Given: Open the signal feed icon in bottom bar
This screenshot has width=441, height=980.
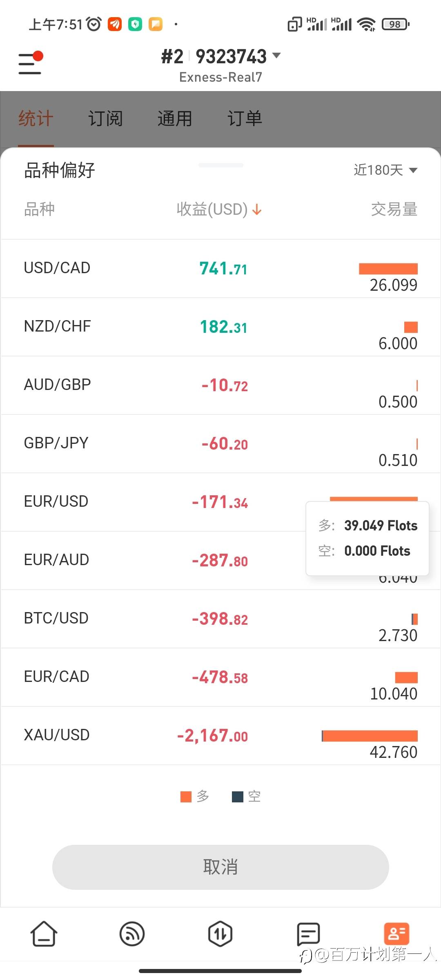Looking at the screenshot, I should tap(132, 933).
